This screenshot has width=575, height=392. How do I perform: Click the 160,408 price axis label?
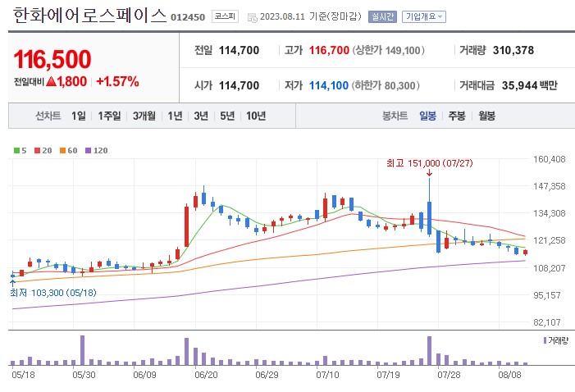click(550, 159)
